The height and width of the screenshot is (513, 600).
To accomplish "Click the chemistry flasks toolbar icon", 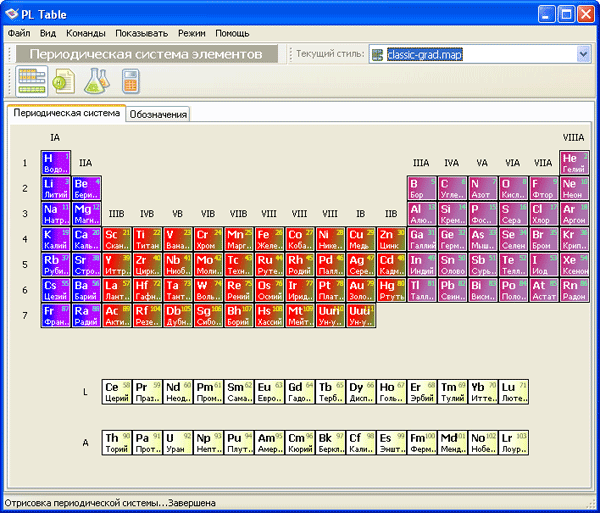I will point(96,80).
